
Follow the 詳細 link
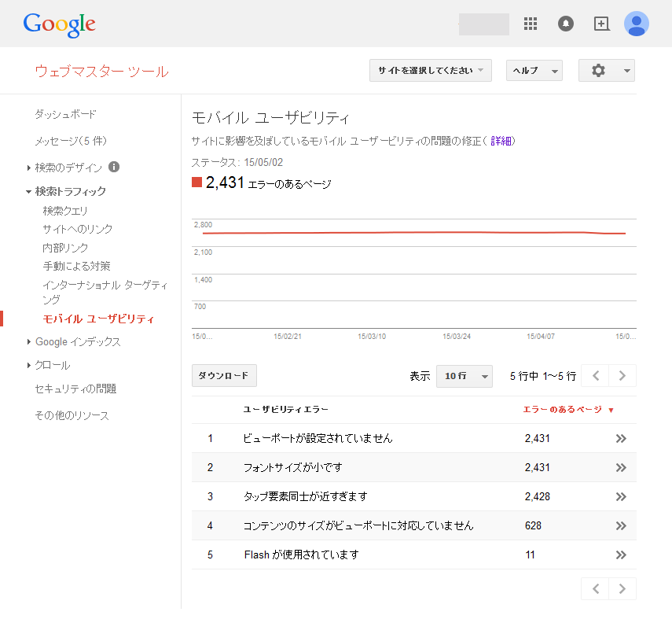[x=501, y=141]
